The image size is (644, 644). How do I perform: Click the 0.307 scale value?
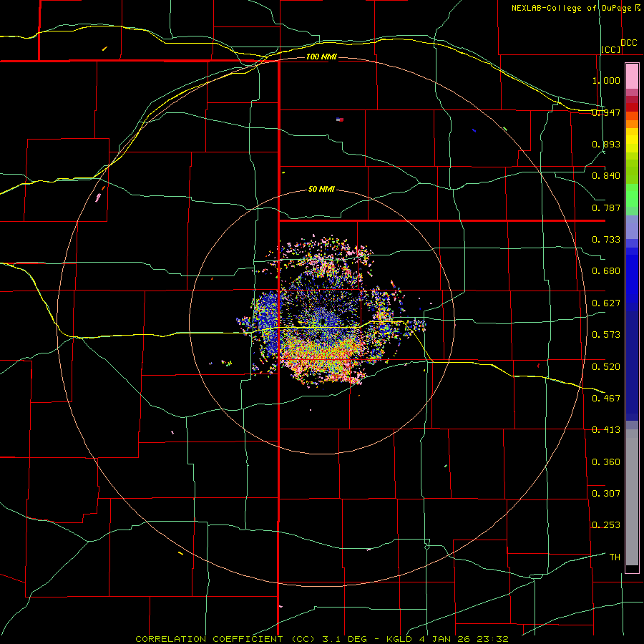click(x=606, y=494)
